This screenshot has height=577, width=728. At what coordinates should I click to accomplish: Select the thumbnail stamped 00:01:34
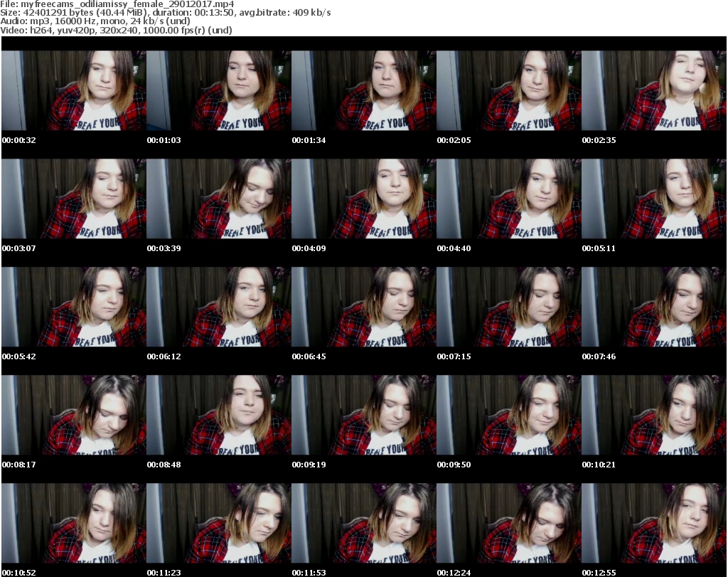(x=363, y=90)
